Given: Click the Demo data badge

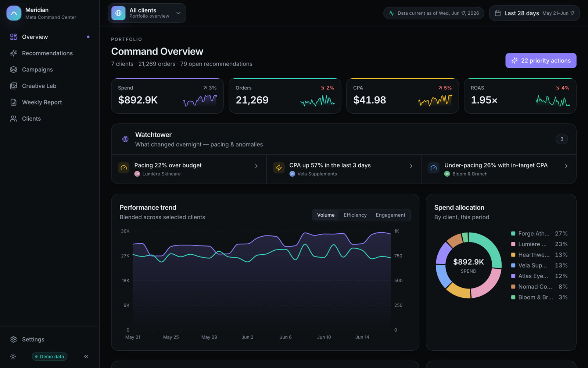Looking at the screenshot, I should tap(50, 357).
